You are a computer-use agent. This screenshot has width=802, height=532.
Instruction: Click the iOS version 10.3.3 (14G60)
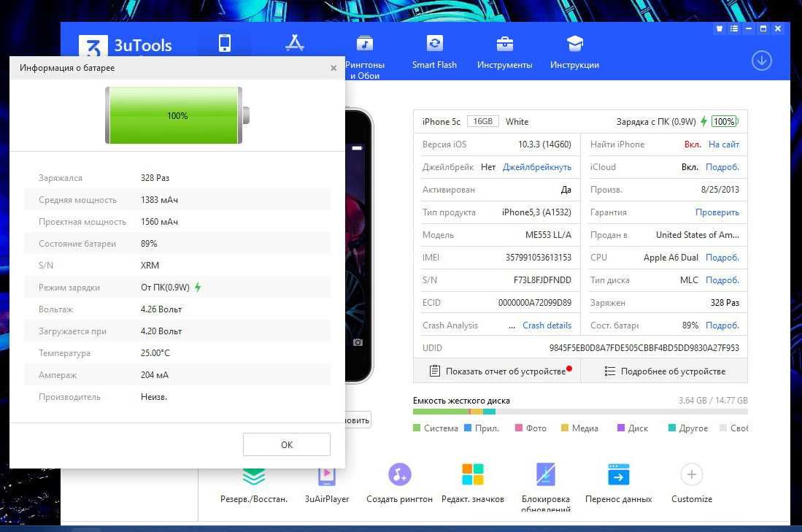[x=544, y=144]
